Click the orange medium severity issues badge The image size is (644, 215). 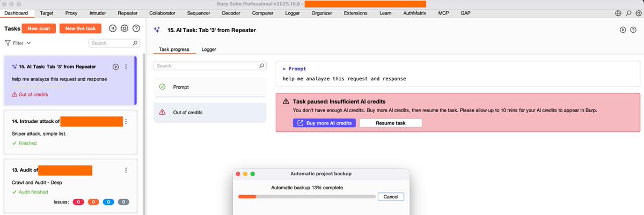click(94, 202)
